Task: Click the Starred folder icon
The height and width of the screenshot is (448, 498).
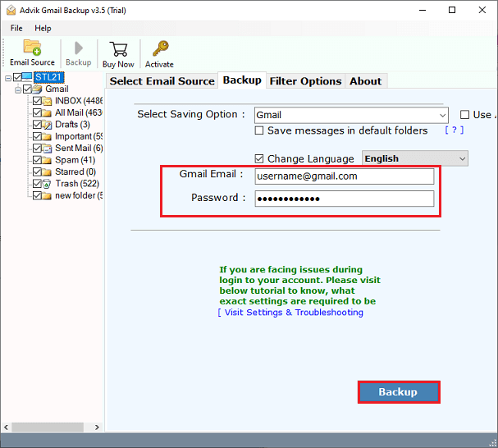Action: 47,171
